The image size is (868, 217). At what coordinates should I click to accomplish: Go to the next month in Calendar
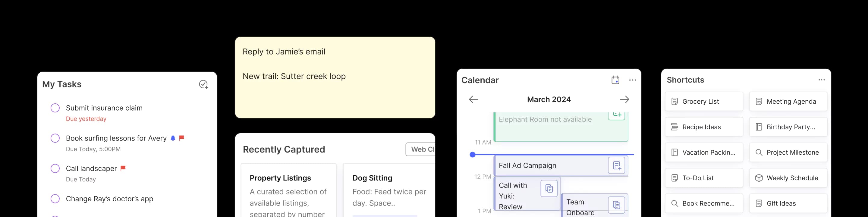(x=624, y=99)
